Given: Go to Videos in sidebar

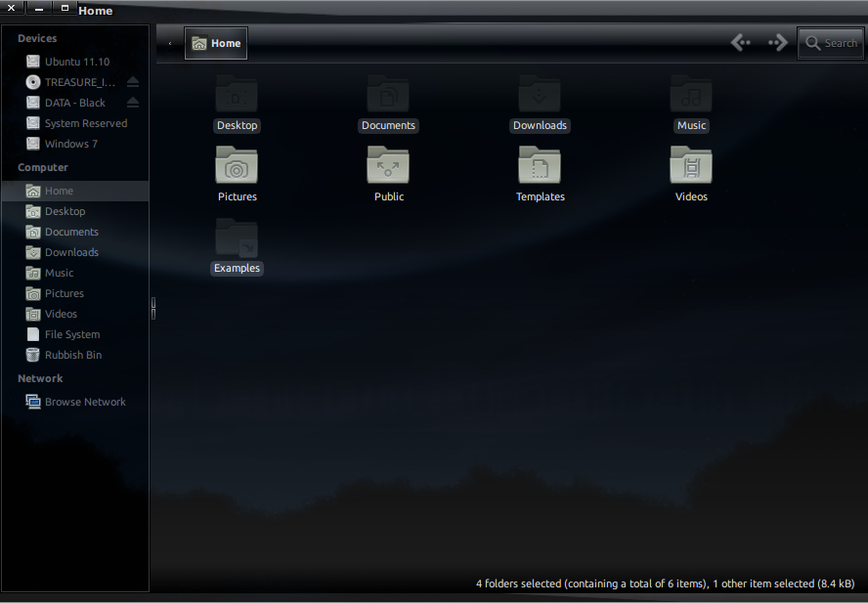Looking at the screenshot, I should coord(74,314).
